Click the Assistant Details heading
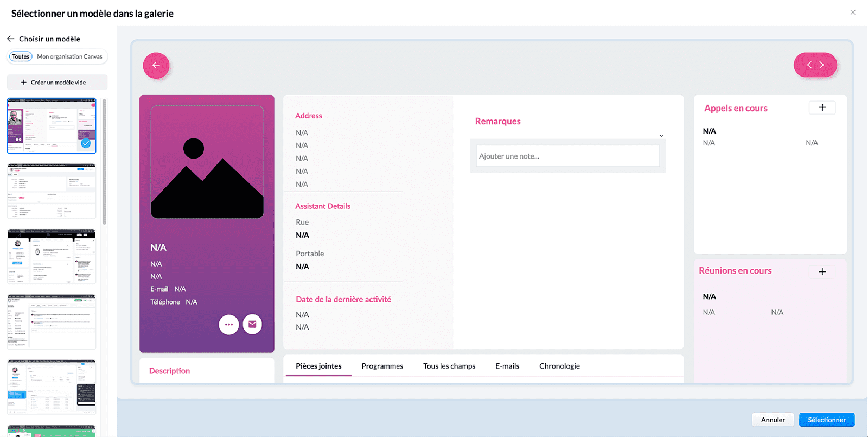 (x=323, y=206)
